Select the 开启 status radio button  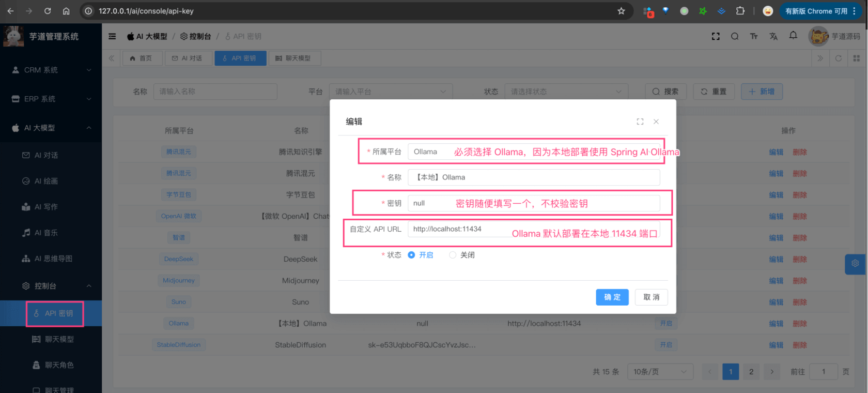412,255
